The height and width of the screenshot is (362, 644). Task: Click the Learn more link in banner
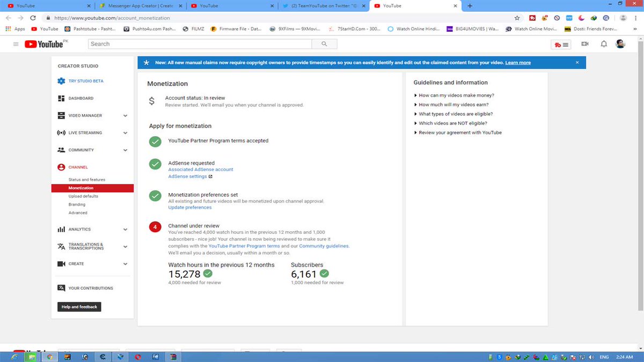pyautogui.click(x=518, y=63)
